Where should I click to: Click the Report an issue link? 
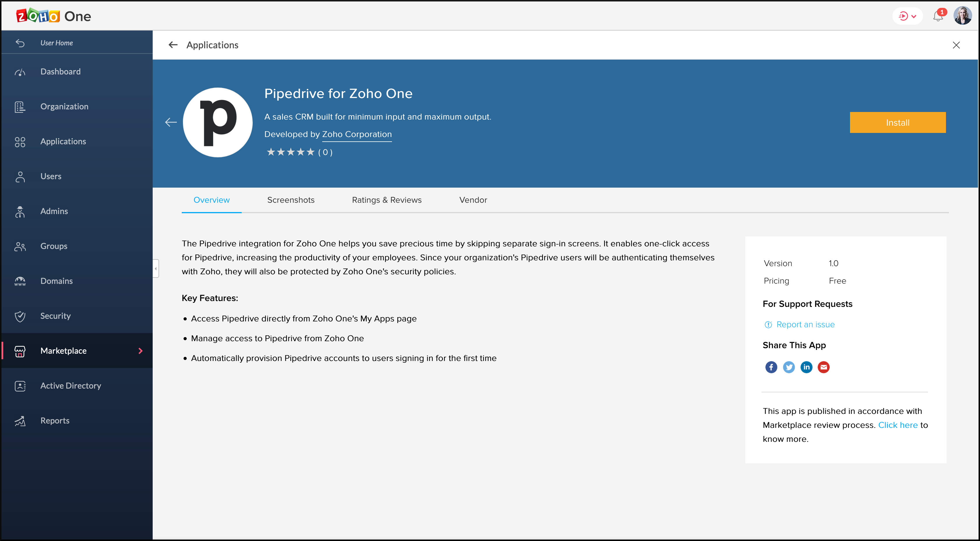click(x=806, y=325)
